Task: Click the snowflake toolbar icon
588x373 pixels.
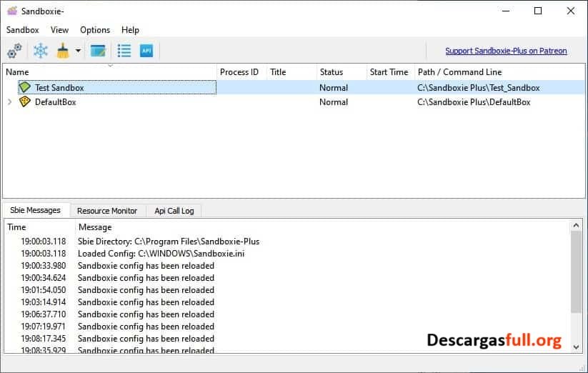Action: 41,51
